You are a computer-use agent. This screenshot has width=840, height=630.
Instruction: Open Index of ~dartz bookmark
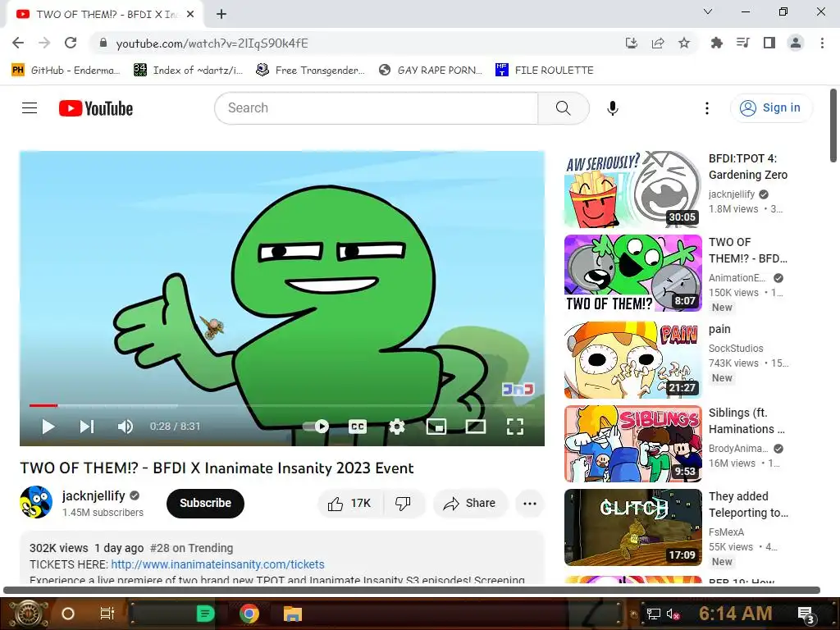click(188, 71)
